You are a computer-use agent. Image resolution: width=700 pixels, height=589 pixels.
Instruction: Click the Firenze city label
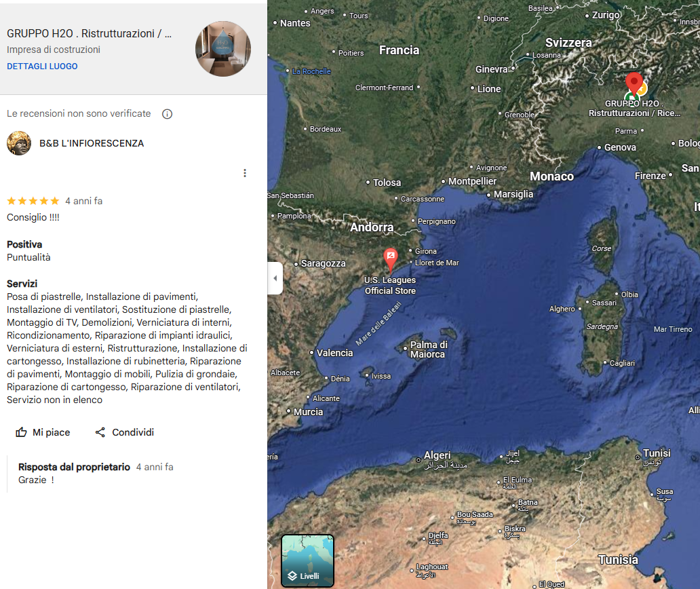650,176
